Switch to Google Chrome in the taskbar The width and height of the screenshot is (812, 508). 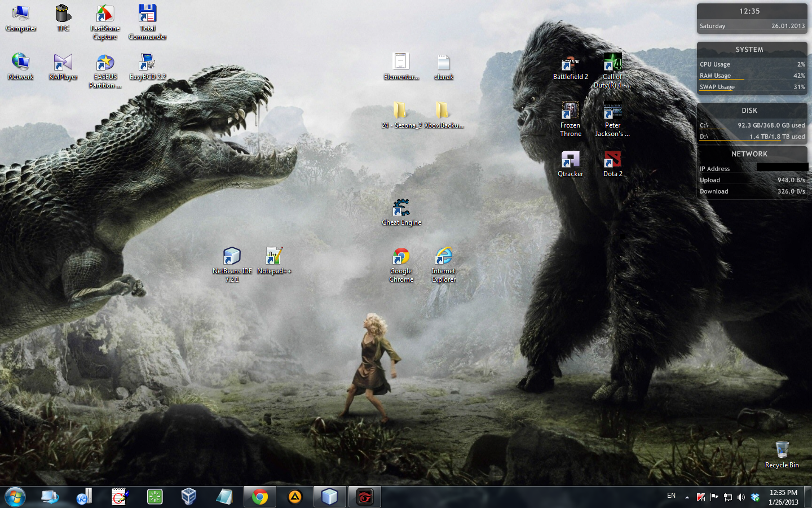click(260, 497)
